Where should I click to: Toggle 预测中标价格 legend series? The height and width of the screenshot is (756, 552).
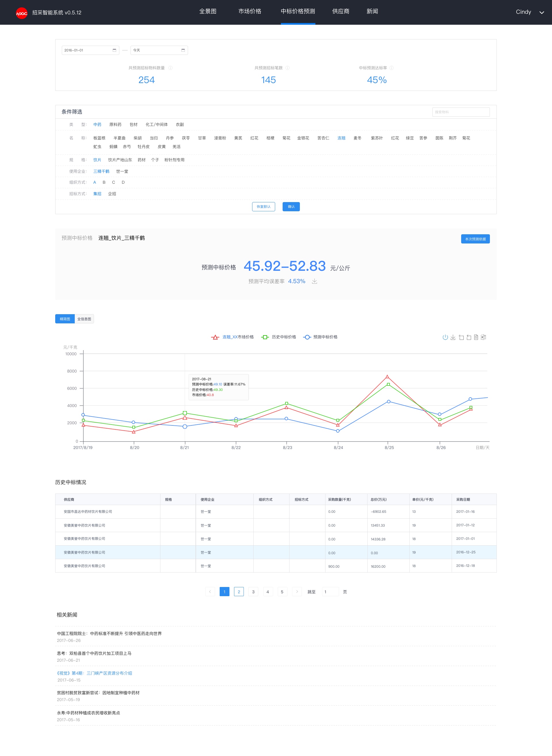coord(320,337)
